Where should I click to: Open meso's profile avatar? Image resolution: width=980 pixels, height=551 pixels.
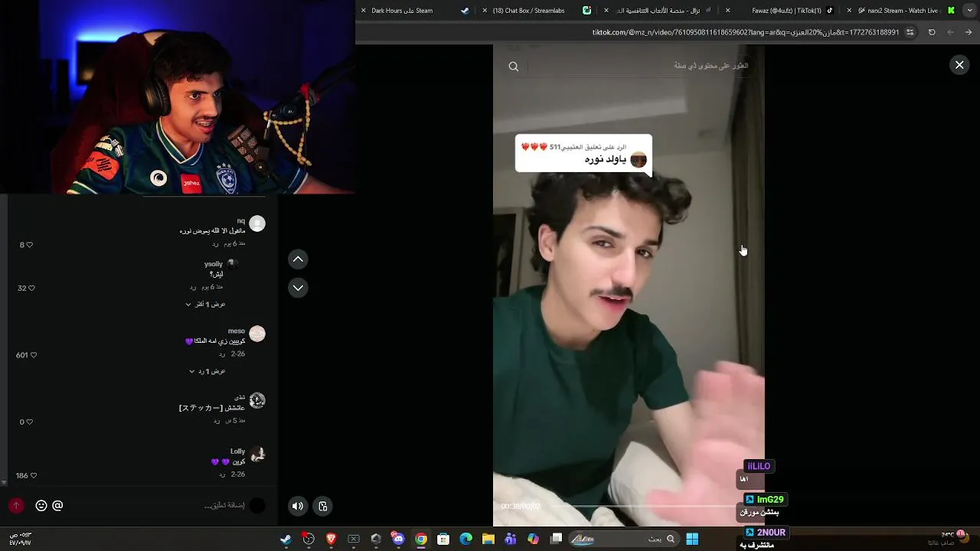pyautogui.click(x=257, y=334)
